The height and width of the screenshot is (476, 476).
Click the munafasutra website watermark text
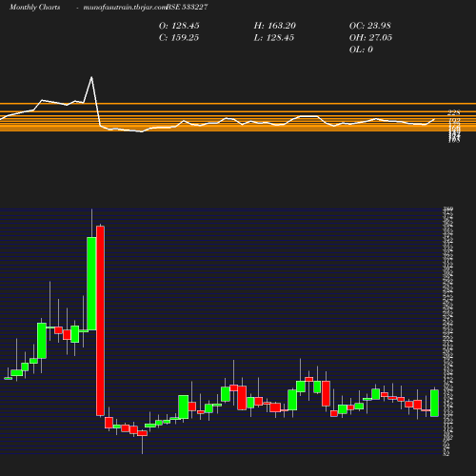tap(125, 7)
